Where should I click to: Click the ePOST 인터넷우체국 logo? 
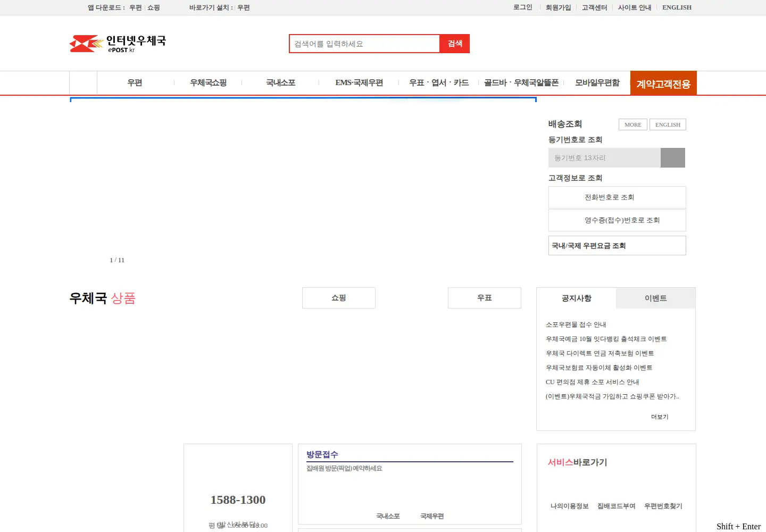118,44
